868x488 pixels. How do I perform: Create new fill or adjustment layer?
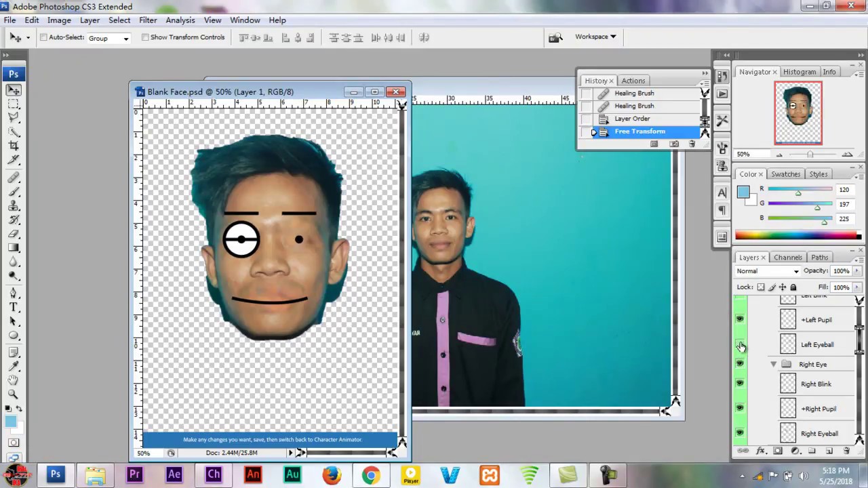(x=795, y=451)
